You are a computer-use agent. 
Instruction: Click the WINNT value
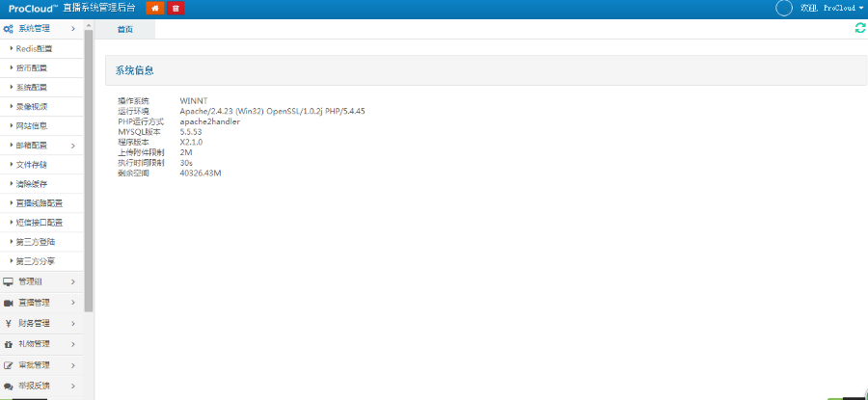[194, 100]
